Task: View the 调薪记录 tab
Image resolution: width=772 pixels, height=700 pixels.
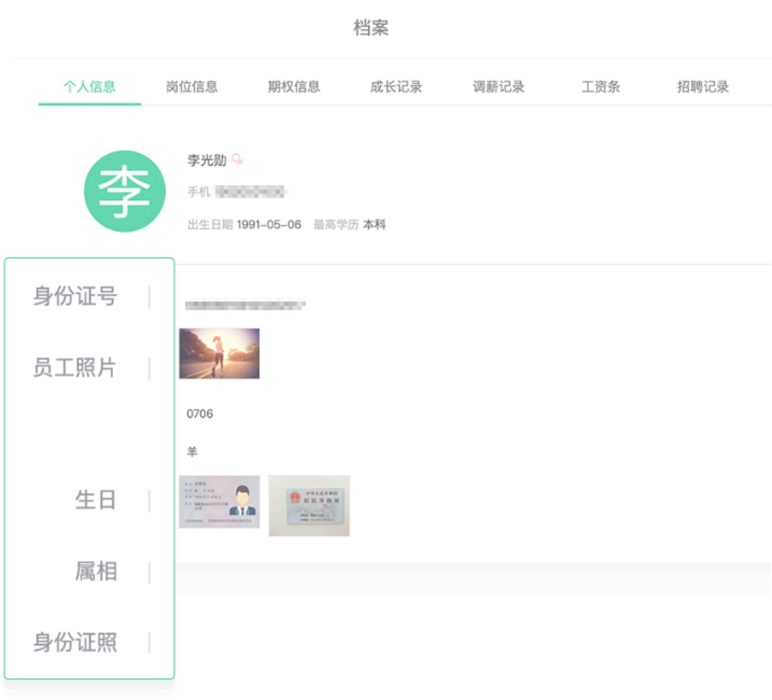Action: (x=498, y=87)
